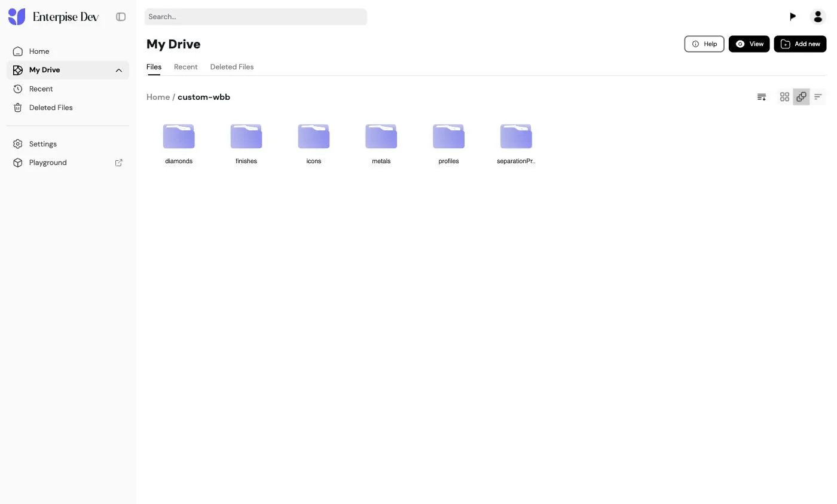Open the Playground external link icon
The height and width of the screenshot is (504, 837).
(x=119, y=163)
